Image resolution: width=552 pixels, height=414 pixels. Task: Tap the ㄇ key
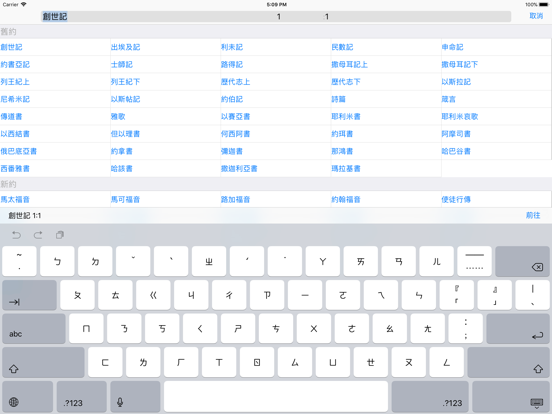(86, 328)
